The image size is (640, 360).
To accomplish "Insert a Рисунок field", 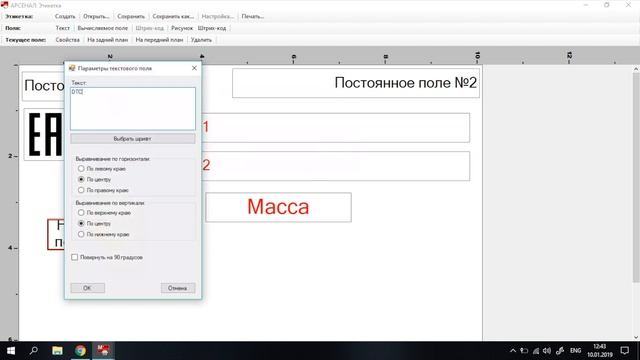I will (182, 28).
